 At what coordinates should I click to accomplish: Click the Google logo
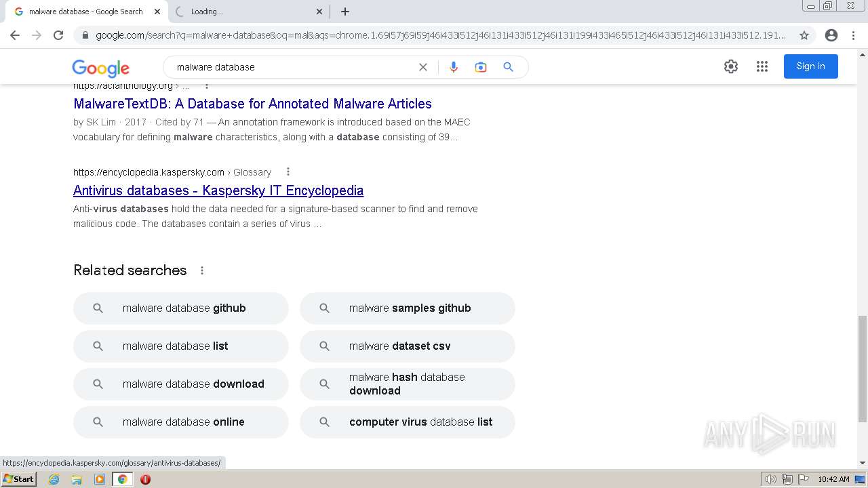pos(100,68)
